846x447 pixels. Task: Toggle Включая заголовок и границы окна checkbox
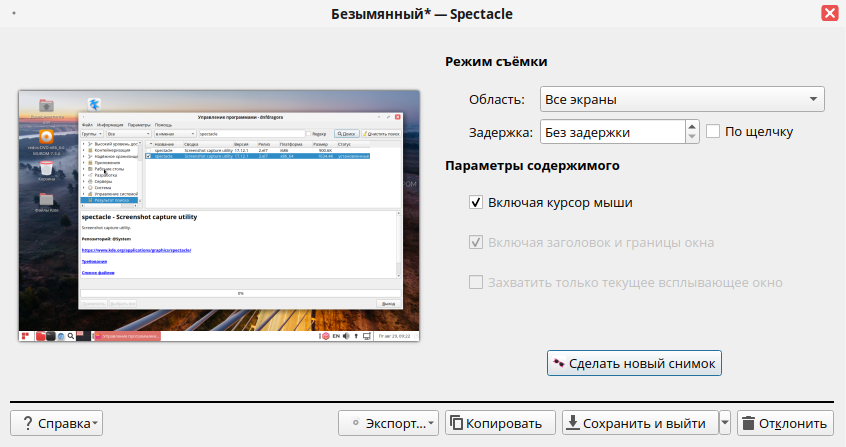coord(475,242)
